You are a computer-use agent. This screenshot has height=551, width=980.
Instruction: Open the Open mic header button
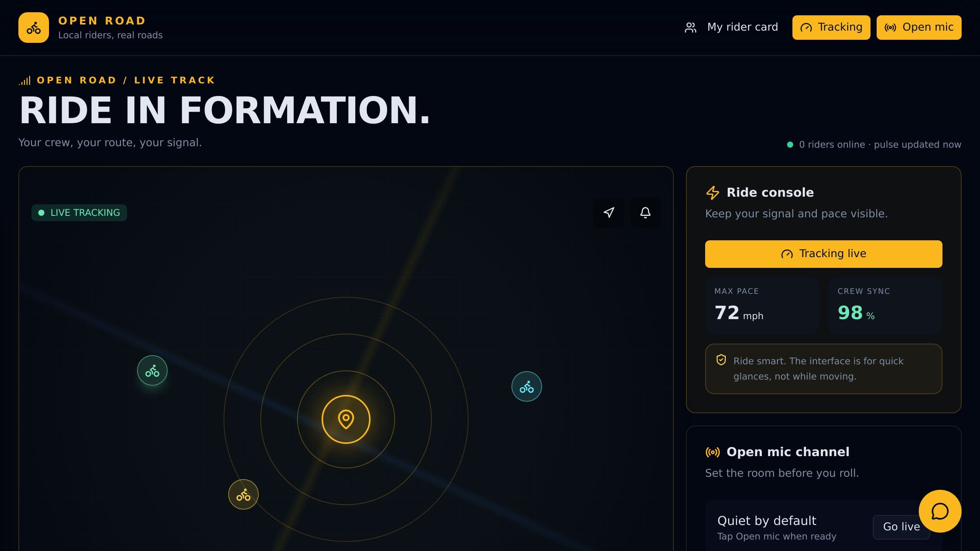coord(919,27)
